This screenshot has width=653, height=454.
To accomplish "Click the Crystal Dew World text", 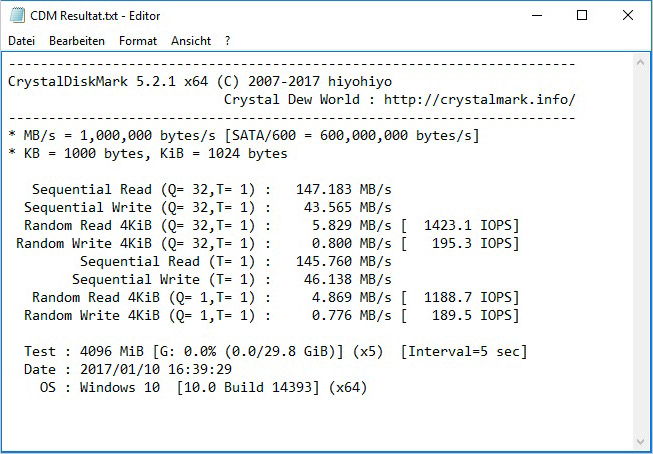I will tap(292, 100).
